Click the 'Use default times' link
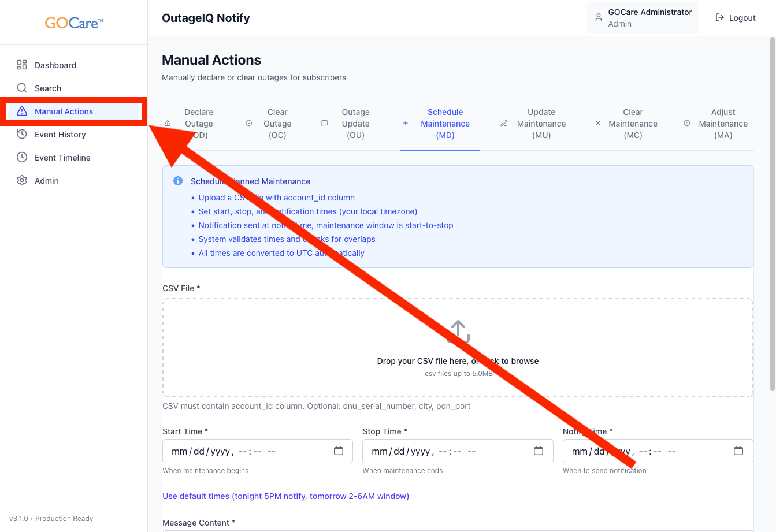Viewport: 776px width, 532px height. point(285,496)
